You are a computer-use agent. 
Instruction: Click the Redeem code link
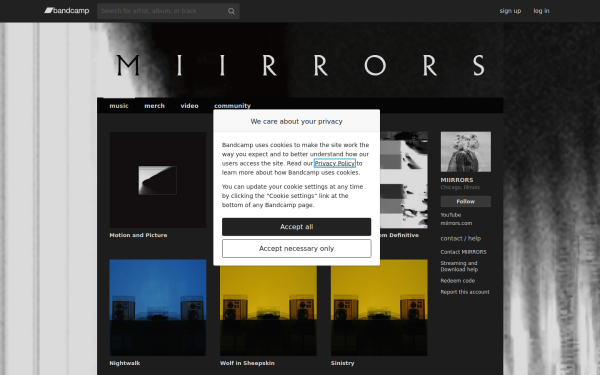[458, 281]
